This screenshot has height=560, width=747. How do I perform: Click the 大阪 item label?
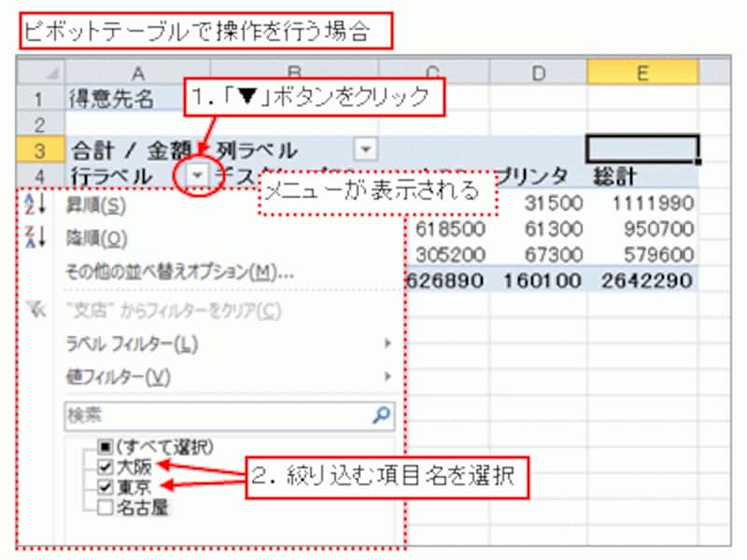click(x=134, y=467)
